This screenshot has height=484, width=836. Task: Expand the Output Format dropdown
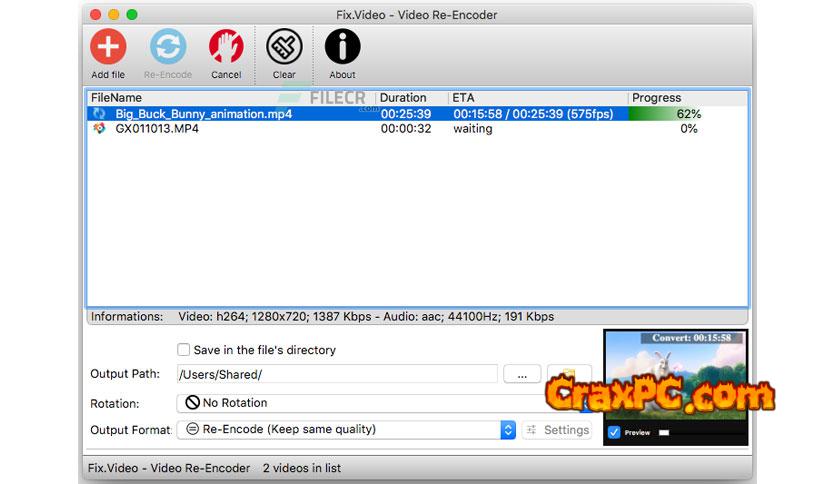(347, 430)
